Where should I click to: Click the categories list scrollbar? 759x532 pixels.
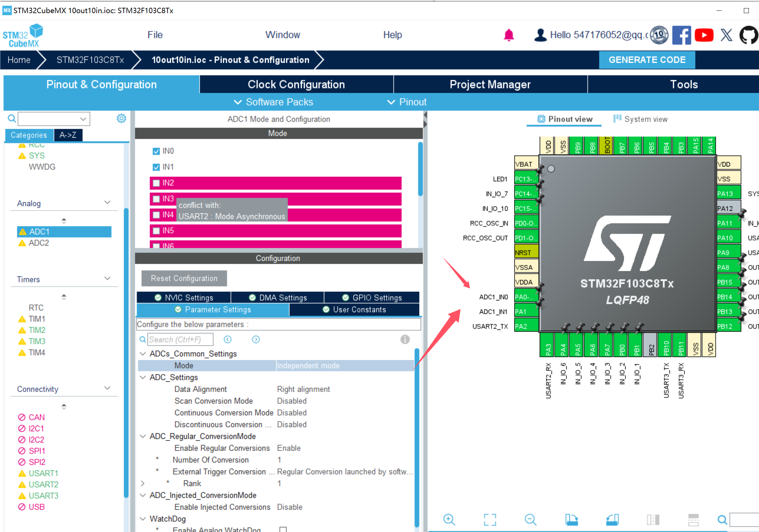[x=126, y=353]
